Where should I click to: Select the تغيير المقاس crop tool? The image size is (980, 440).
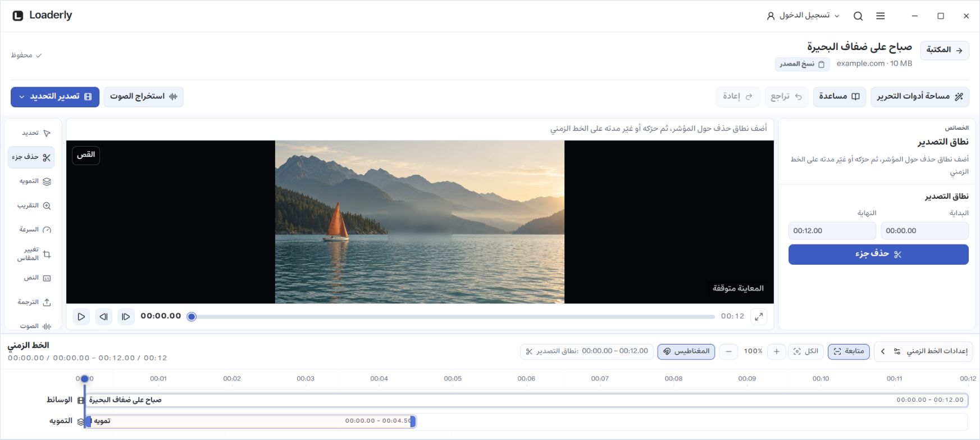pyautogui.click(x=31, y=253)
